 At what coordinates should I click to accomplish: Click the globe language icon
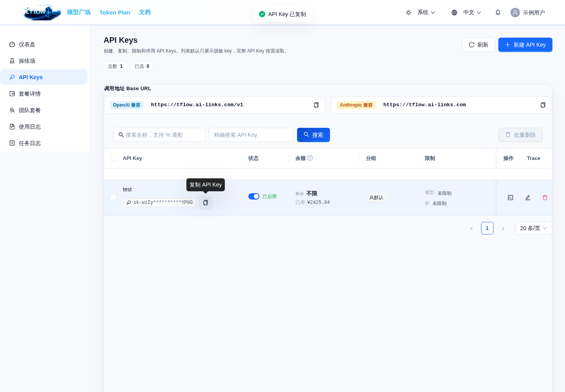454,13
